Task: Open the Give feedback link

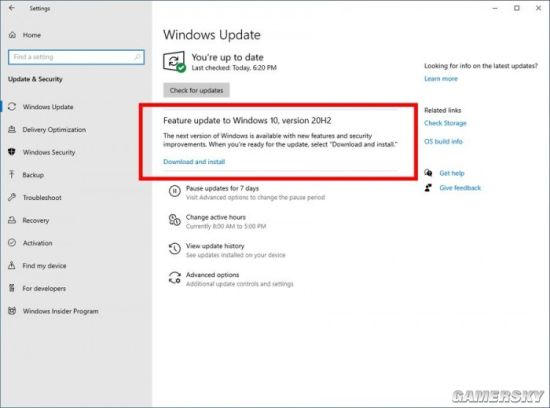Action: click(460, 188)
